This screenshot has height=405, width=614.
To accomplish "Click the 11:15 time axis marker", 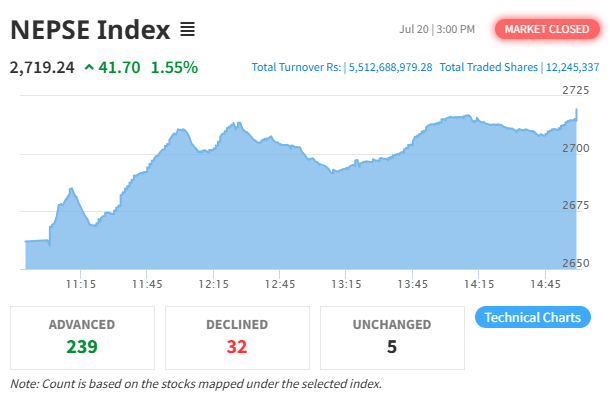I will point(81,284).
